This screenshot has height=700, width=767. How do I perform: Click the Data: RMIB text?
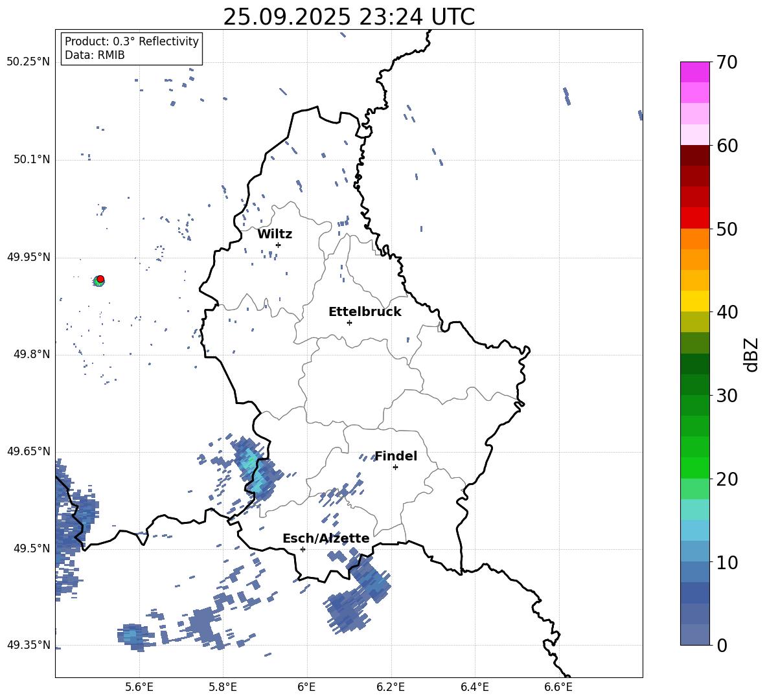[x=95, y=55]
